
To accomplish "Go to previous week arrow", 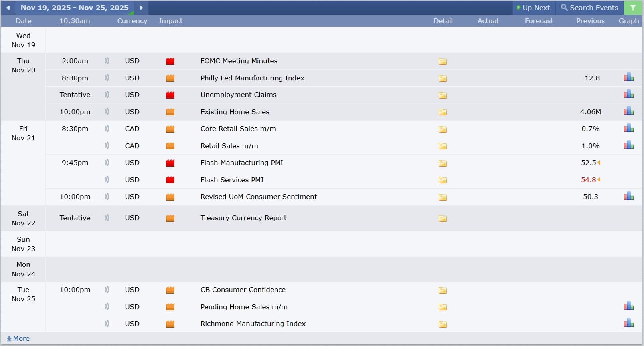I will (x=8, y=8).
